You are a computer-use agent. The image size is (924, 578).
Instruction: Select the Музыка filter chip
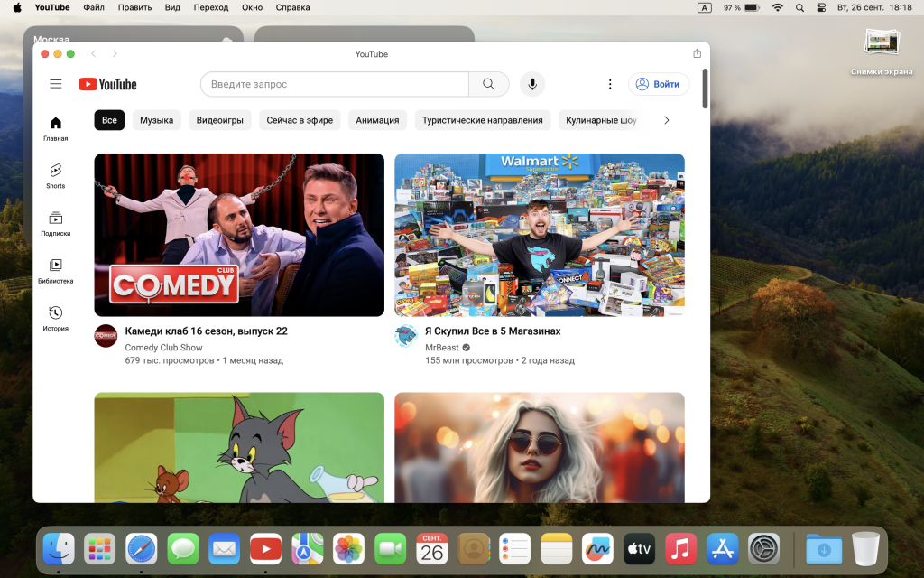pos(156,120)
